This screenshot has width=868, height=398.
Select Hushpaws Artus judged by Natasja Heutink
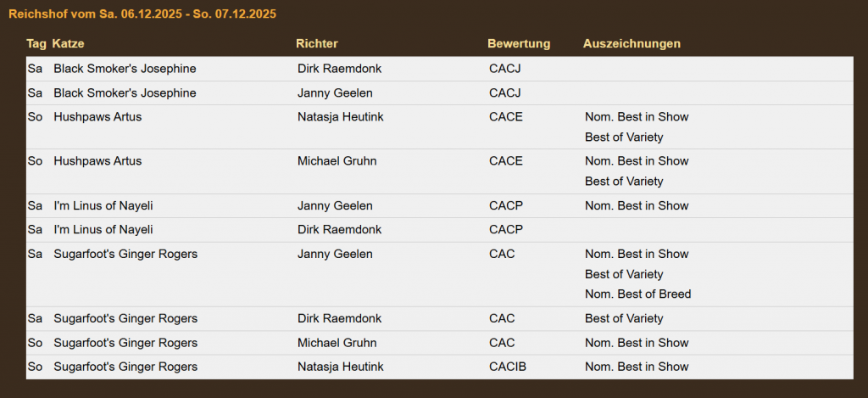click(97, 116)
